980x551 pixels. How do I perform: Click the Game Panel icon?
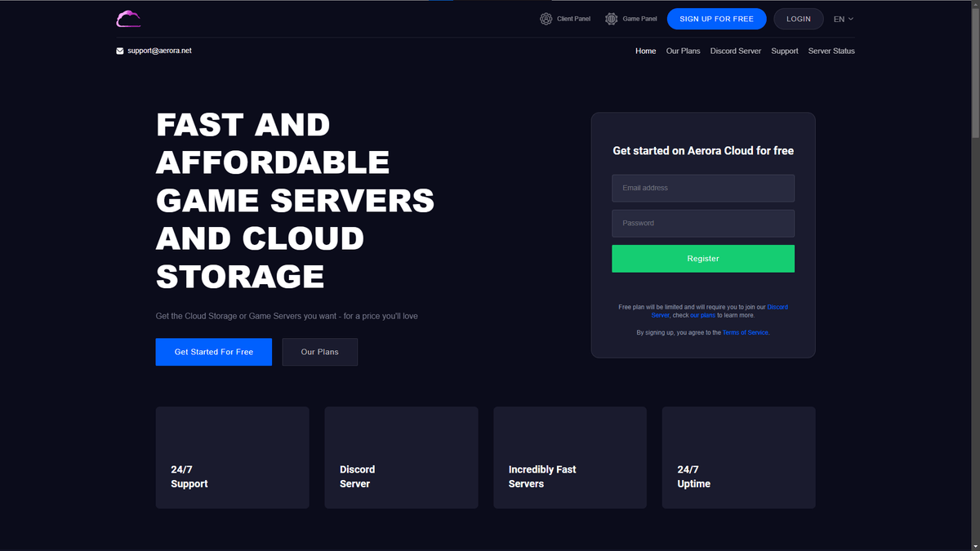pyautogui.click(x=612, y=19)
